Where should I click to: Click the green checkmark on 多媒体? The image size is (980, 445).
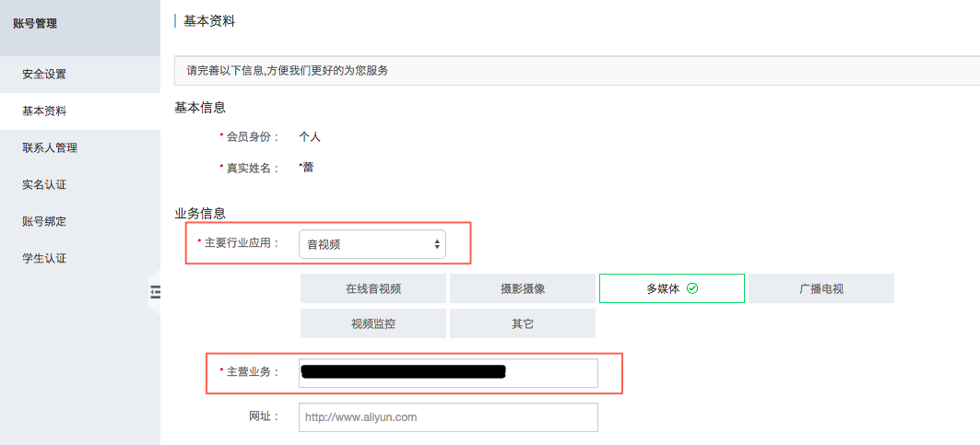pos(692,288)
